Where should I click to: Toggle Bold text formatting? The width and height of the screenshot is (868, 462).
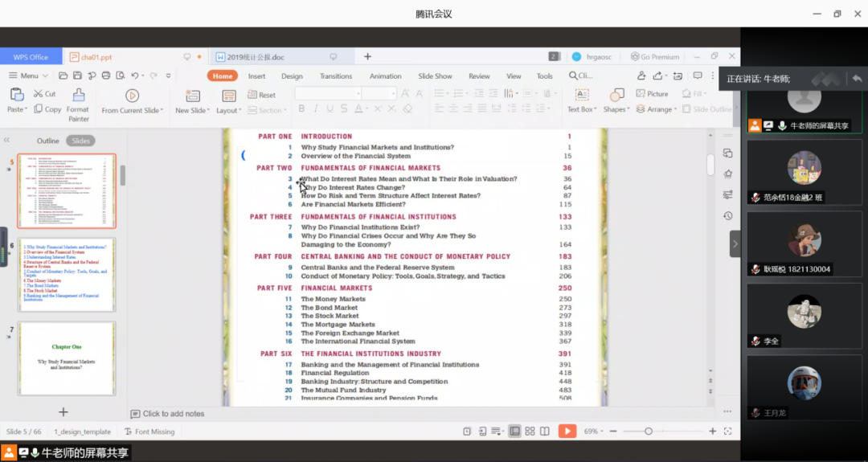coord(301,109)
